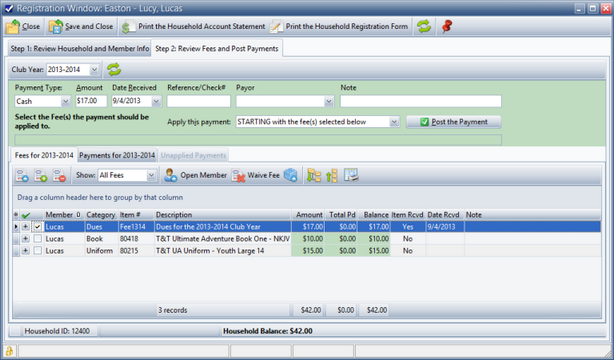614x360 pixels.
Task: Click the 3 records footer text
Action: [173, 310]
